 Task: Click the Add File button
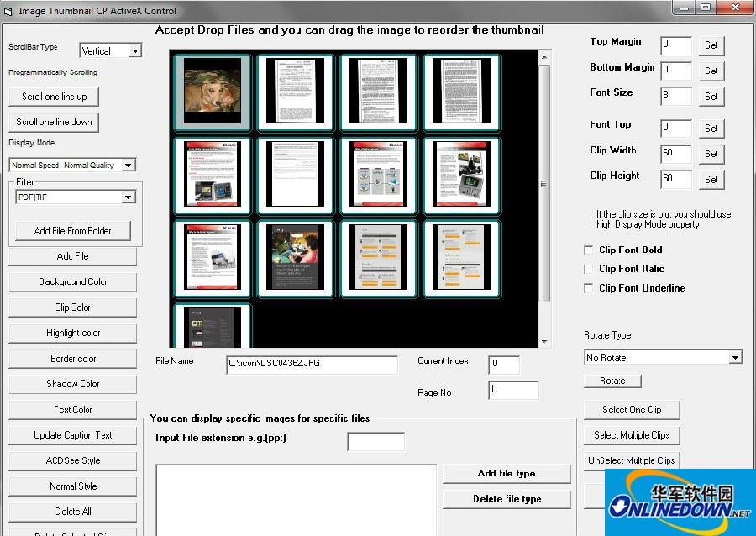pos(72,257)
